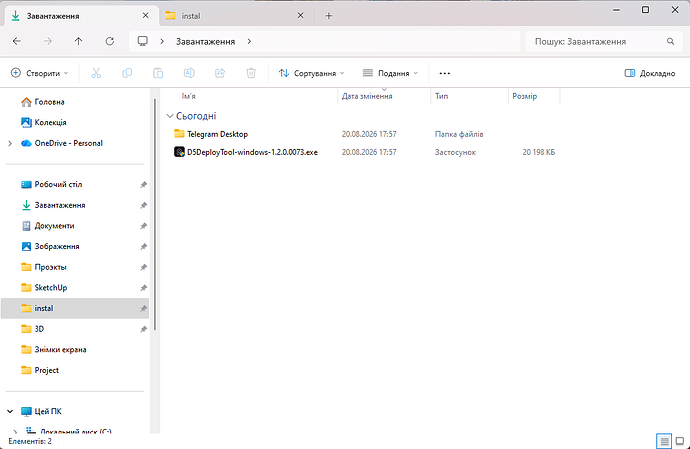Click the navigation pane scrollbar
690x449 pixels.
tap(154, 214)
